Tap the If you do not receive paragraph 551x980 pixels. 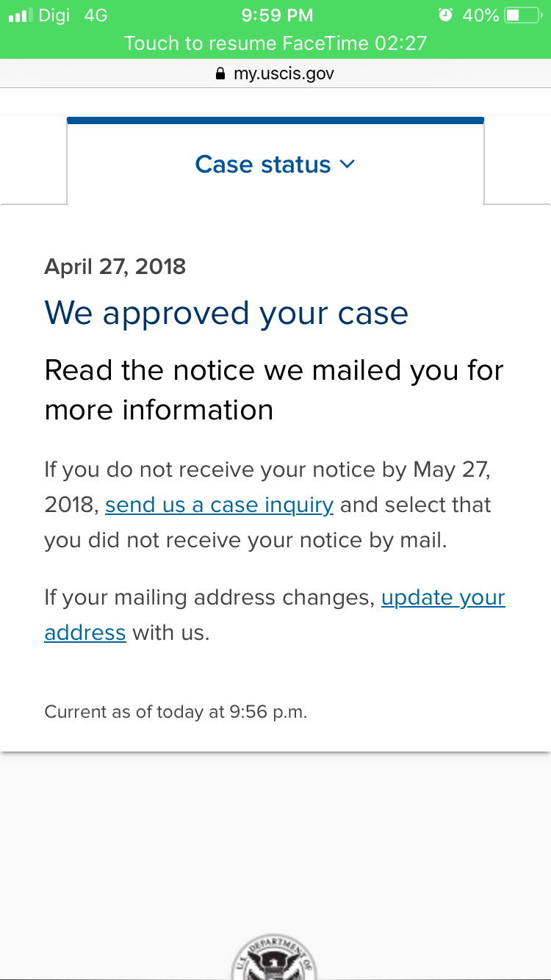click(x=268, y=505)
